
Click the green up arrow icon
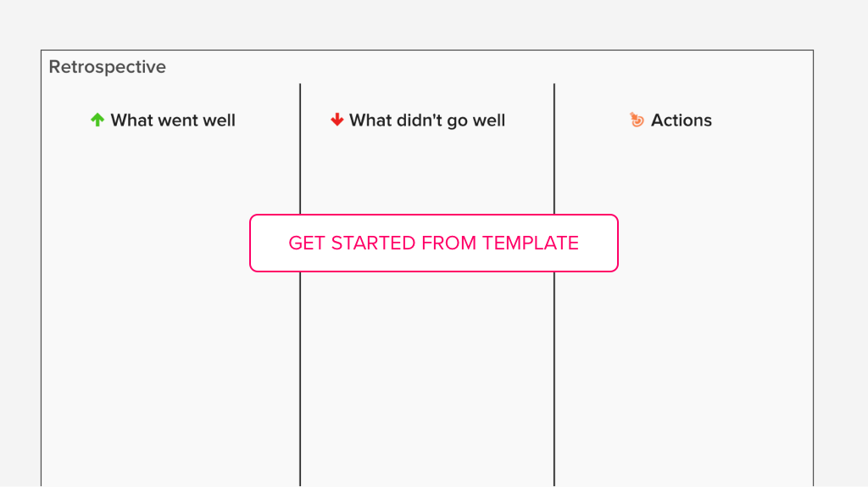point(97,120)
